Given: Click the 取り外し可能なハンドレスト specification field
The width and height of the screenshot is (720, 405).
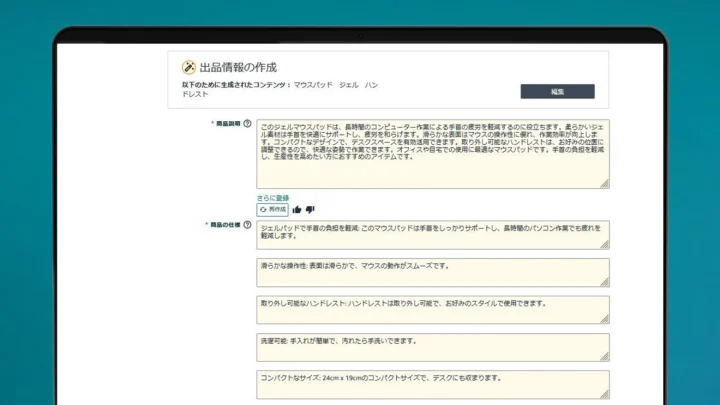Looking at the screenshot, I should click(433, 310).
